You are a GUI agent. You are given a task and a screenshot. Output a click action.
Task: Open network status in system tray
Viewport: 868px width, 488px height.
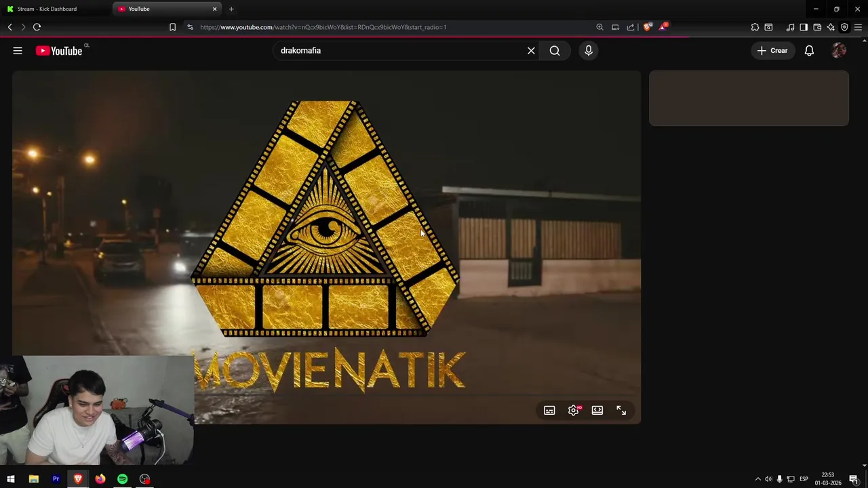(791, 479)
